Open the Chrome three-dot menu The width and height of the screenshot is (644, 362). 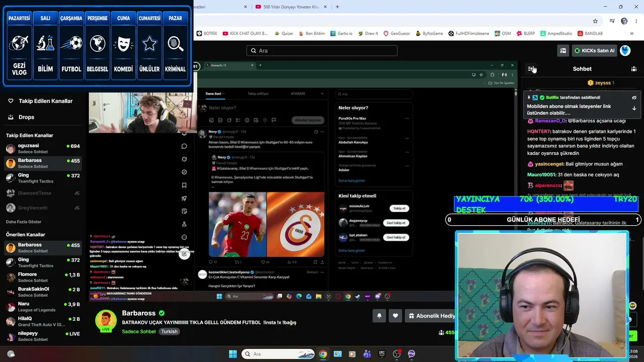click(x=635, y=21)
